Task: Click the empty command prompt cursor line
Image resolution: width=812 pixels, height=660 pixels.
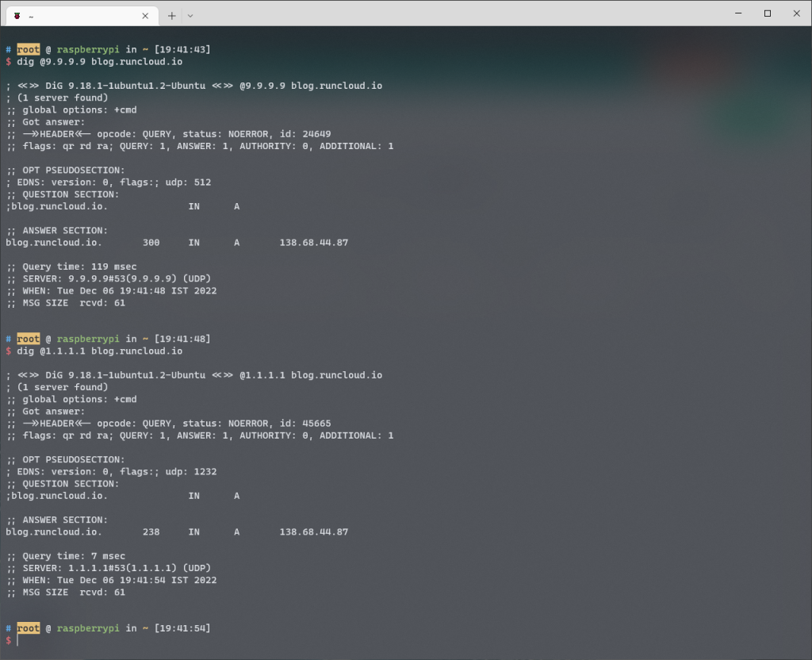Action: coord(17,641)
